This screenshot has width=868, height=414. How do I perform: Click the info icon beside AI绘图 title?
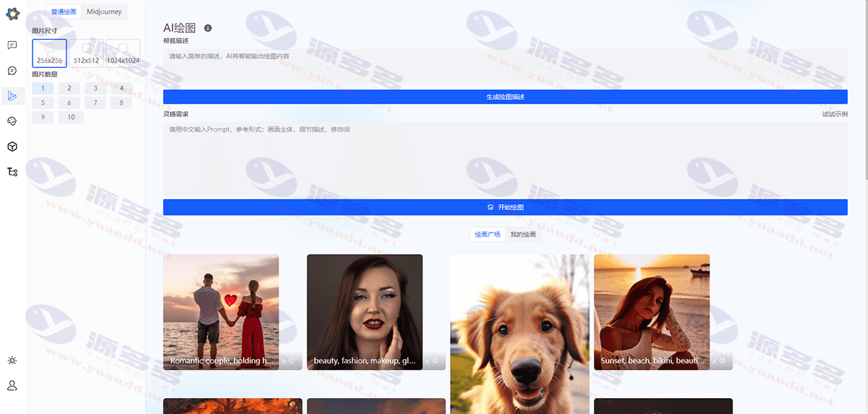click(208, 28)
